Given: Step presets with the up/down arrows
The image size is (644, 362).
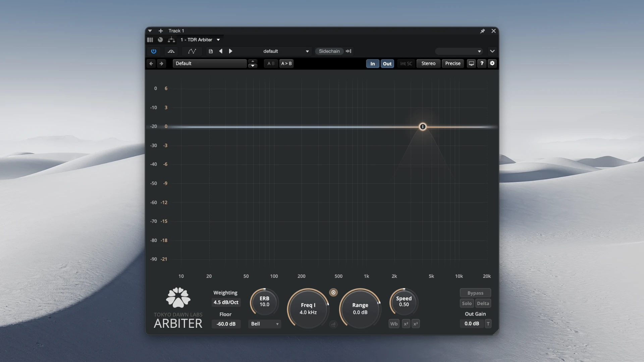Looking at the screenshot, I should coord(253,63).
